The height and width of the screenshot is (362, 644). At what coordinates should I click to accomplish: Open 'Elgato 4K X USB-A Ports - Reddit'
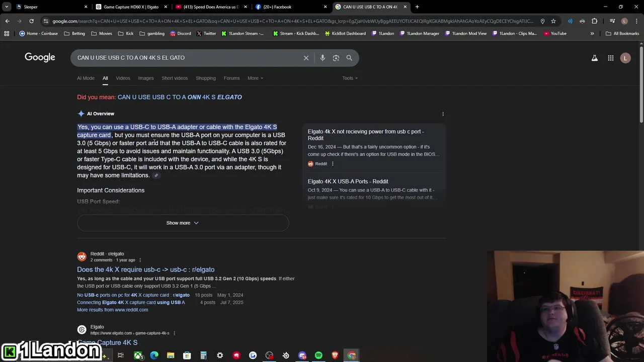(348, 182)
